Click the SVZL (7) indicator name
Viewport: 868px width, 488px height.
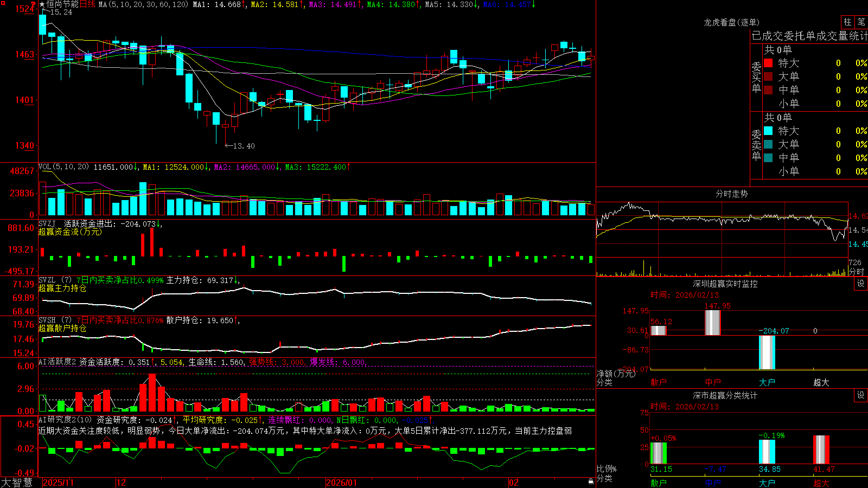coord(55,280)
